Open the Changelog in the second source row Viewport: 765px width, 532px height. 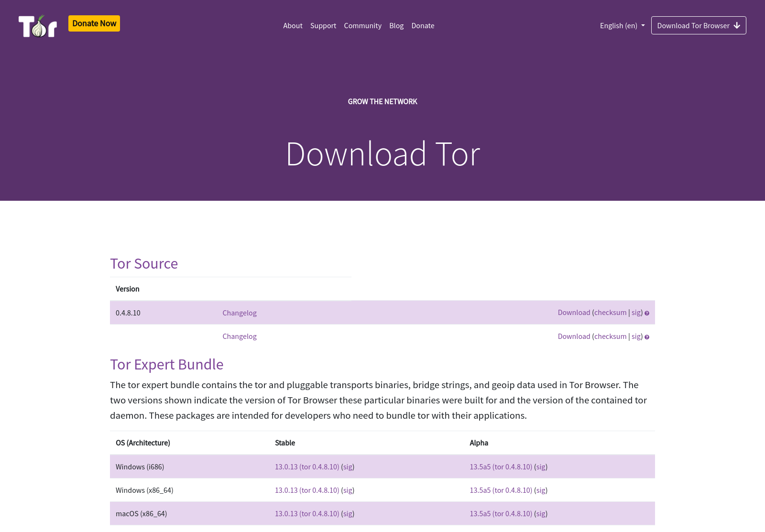click(240, 337)
